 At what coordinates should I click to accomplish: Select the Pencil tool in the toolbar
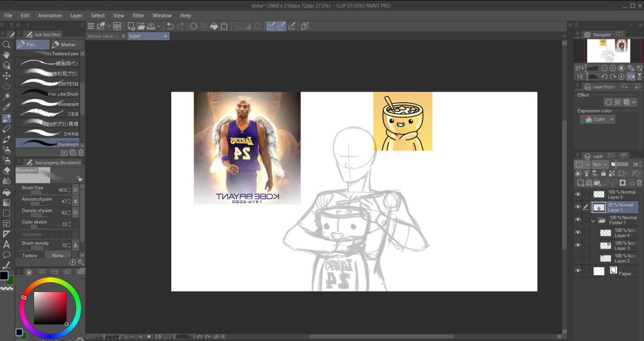click(6, 128)
